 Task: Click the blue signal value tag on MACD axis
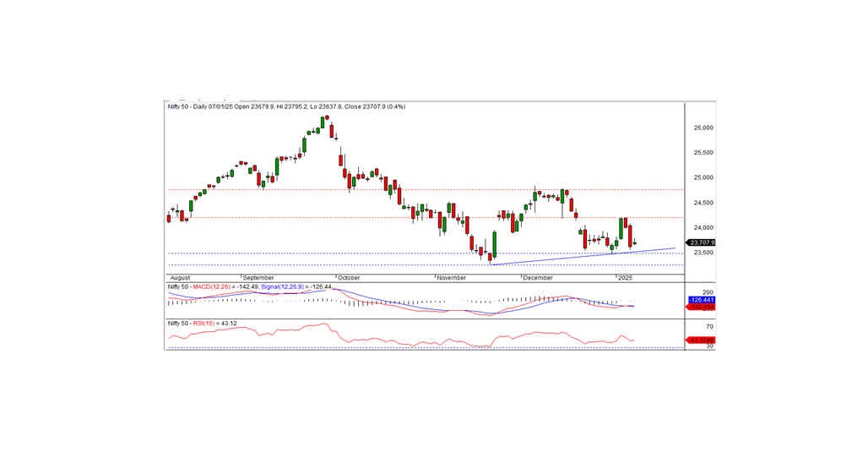click(702, 300)
